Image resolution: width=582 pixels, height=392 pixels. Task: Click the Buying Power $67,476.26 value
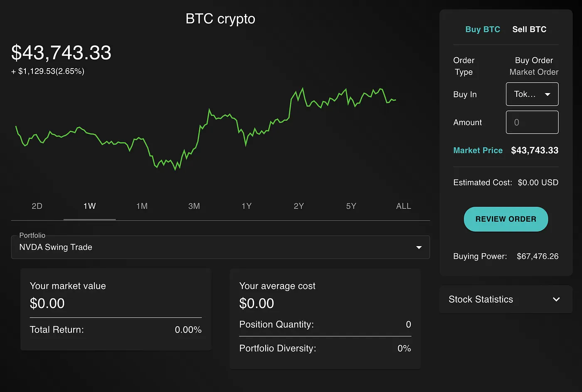pos(538,256)
